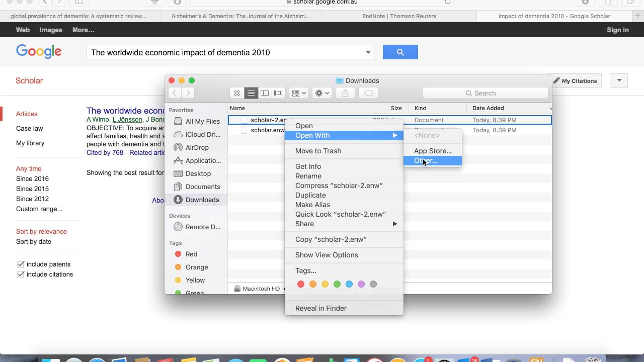The height and width of the screenshot is (362, 644).
Task: Select Sort by date option
Action: click(x=34, y=242)
